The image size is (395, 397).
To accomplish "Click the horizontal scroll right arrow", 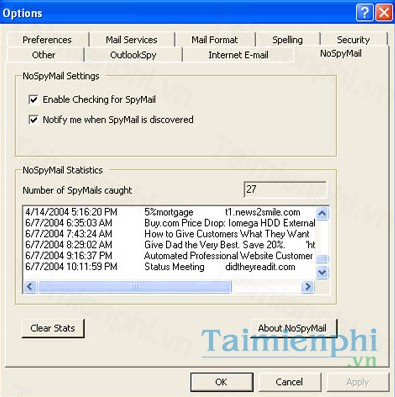I will 307,286.
